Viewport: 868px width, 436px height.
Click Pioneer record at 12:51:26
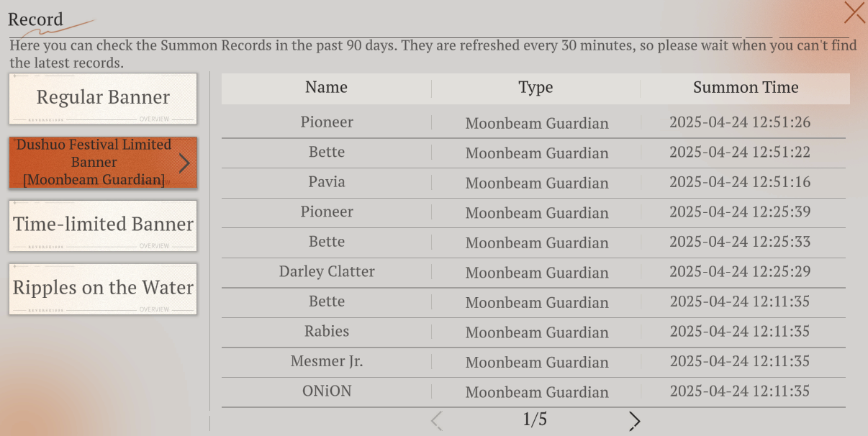(533, 123)
